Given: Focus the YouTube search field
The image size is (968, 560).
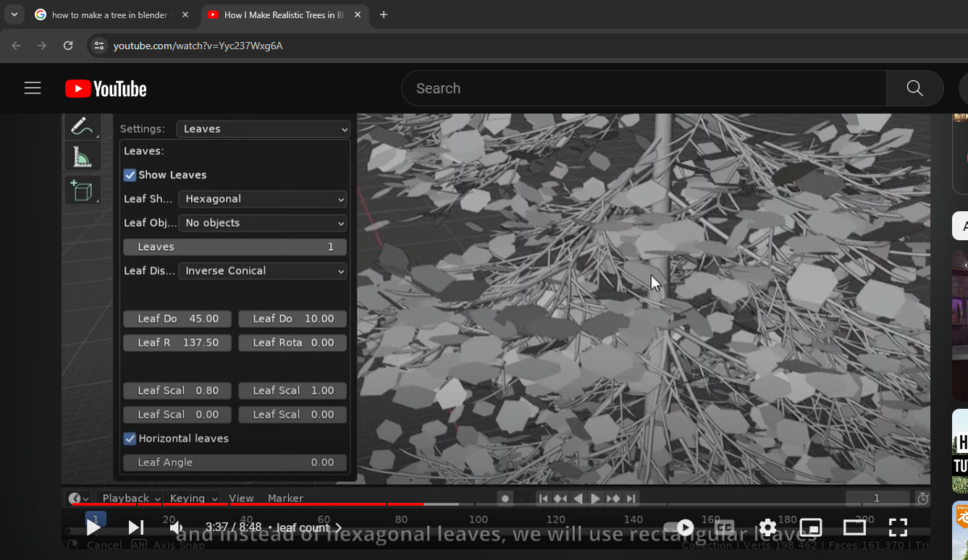Looking at the screenshot, I should pos(644,88).
